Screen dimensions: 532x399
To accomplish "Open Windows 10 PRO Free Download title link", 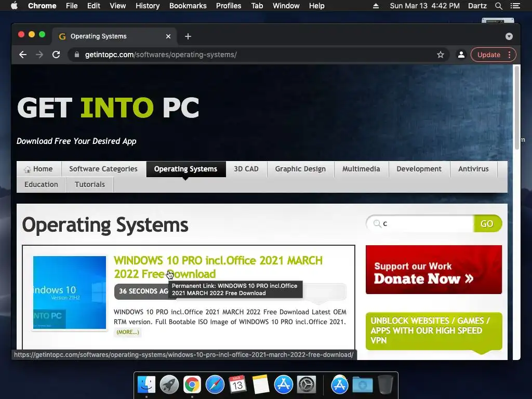I will point(218,267).
